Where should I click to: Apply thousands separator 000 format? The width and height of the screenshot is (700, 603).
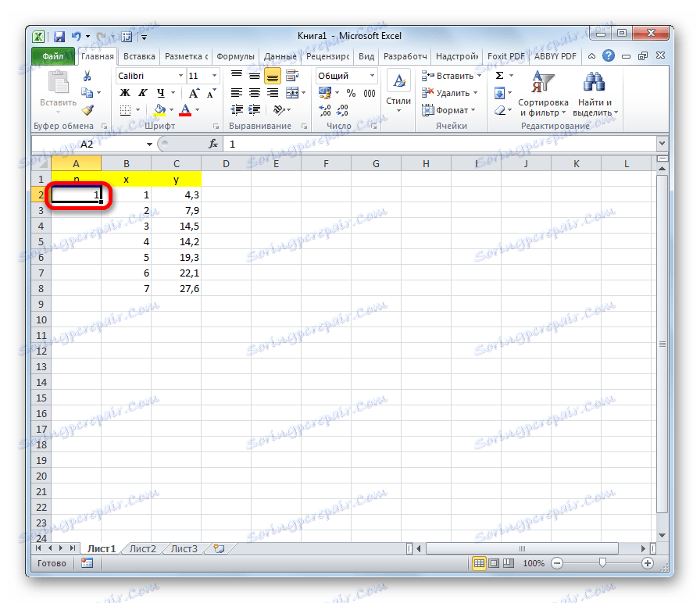pyautogui.click(x=370, y=93)
